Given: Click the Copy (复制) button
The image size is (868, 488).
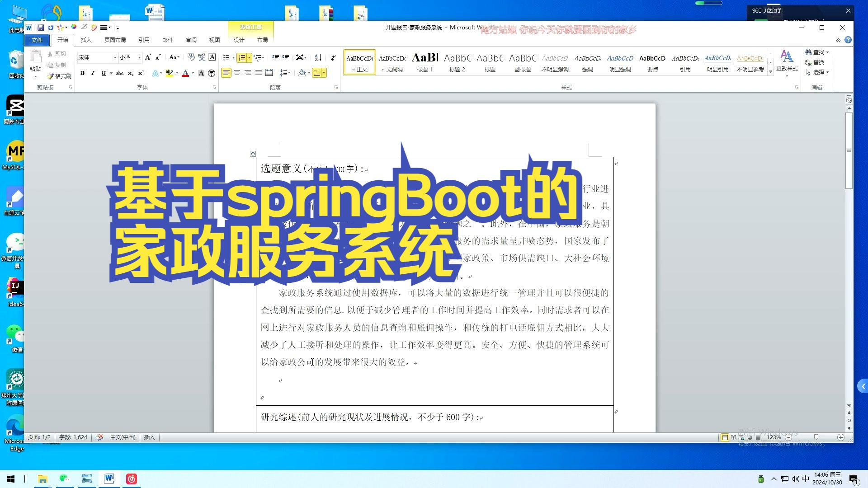Looking at the screenshot, I should click(57, 65).
